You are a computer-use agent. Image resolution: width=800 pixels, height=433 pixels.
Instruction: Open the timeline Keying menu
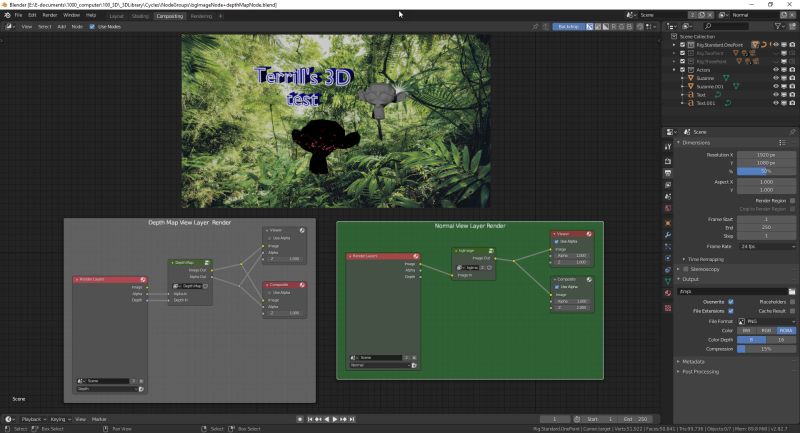tap(60, 419)
